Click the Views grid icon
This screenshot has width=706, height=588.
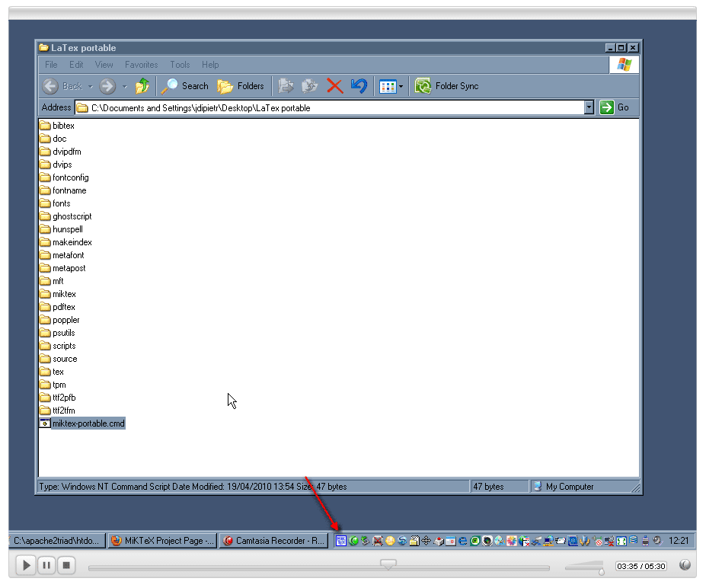point(387,86)
